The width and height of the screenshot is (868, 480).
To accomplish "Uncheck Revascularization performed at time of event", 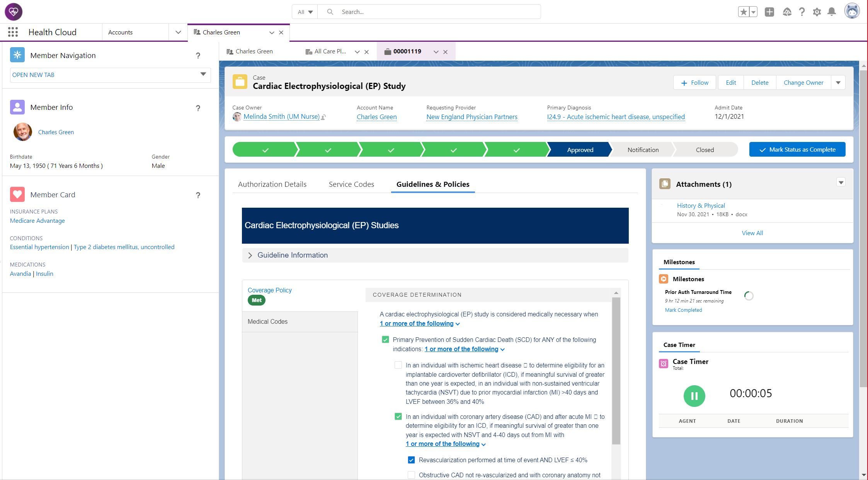I will click(411, 460).
